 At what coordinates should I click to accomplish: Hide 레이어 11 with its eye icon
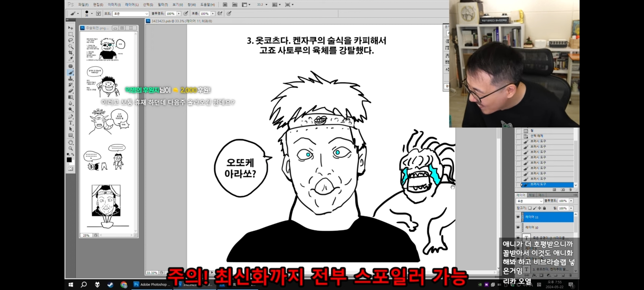coord(518,217)
